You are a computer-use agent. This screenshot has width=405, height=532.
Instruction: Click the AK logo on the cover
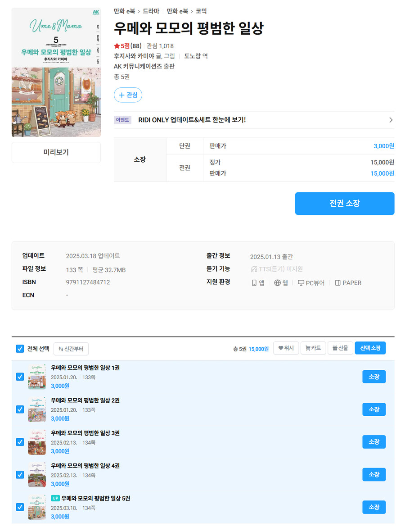pos(96,13)
